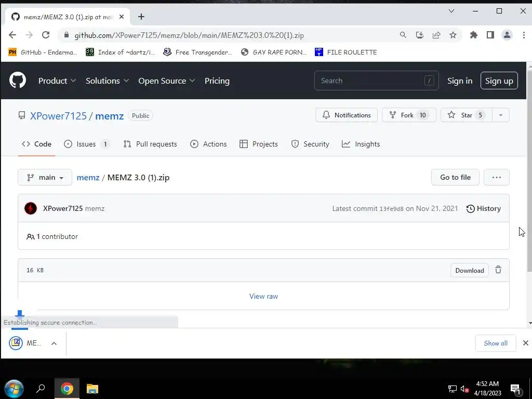Open File Explorer from the taskbar
Screen dimensions: 532x399
click(x=92, y=389)
